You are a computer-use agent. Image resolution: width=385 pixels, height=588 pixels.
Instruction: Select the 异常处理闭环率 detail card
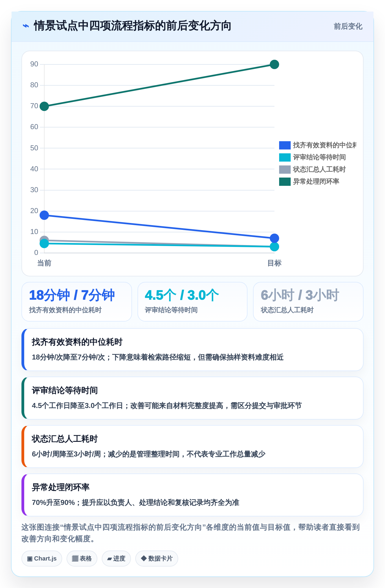pos(193,495)
